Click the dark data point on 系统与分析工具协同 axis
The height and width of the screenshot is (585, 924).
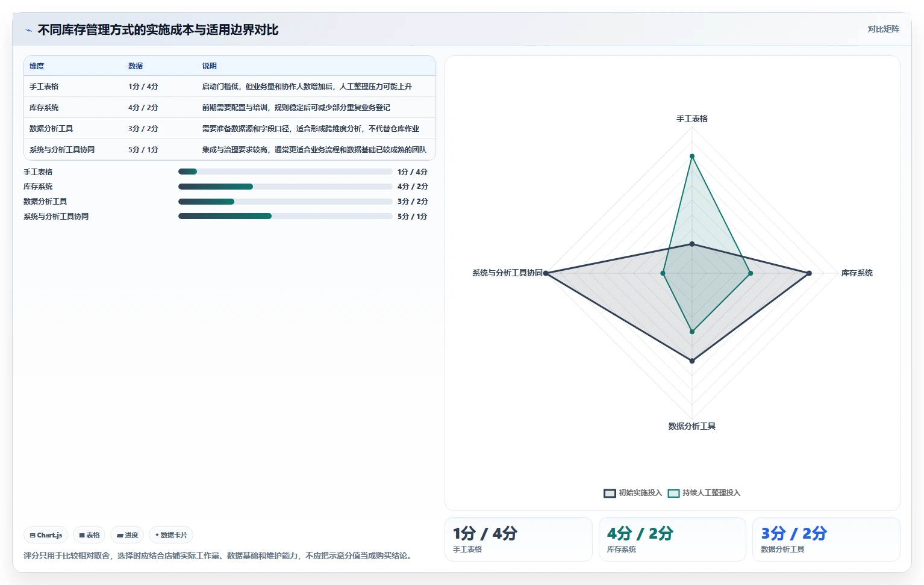pyautogui.click(x=546, y=273)
